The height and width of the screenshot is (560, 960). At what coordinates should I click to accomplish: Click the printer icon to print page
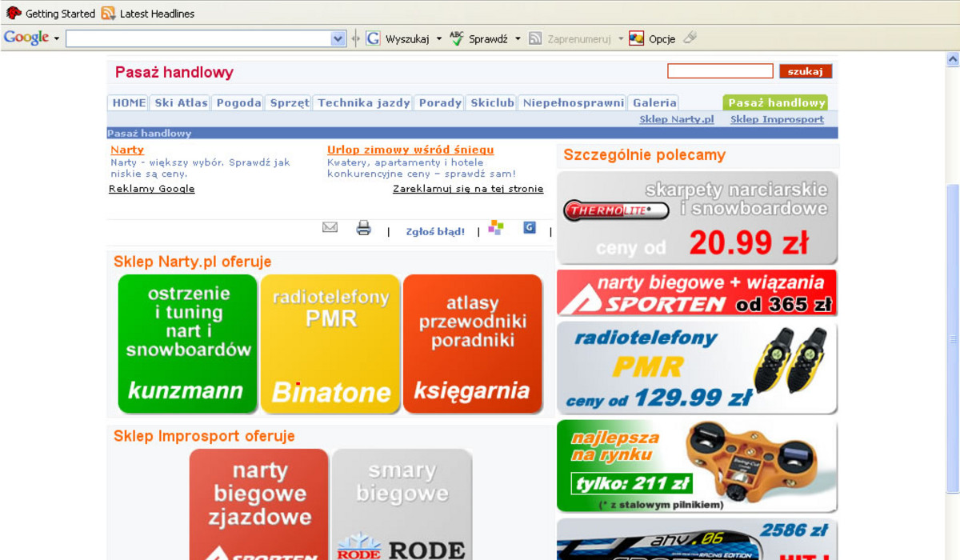coord(364,229)
